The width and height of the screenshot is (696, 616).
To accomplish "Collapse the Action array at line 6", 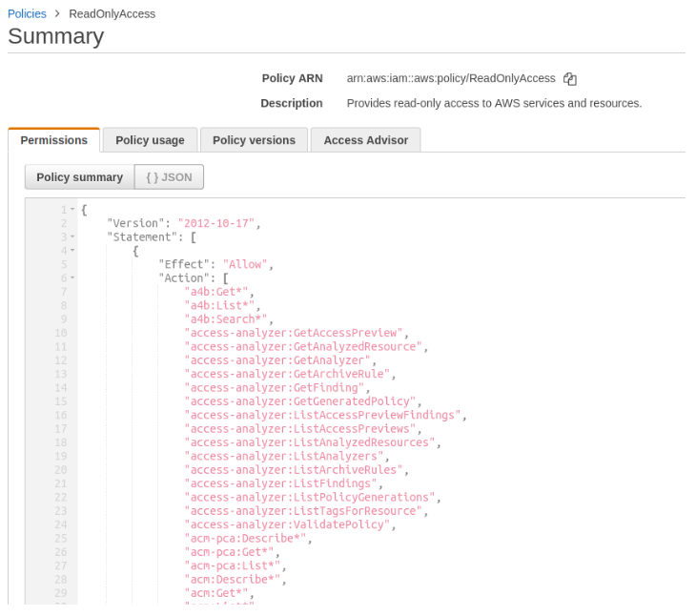I will coord(72,277).
